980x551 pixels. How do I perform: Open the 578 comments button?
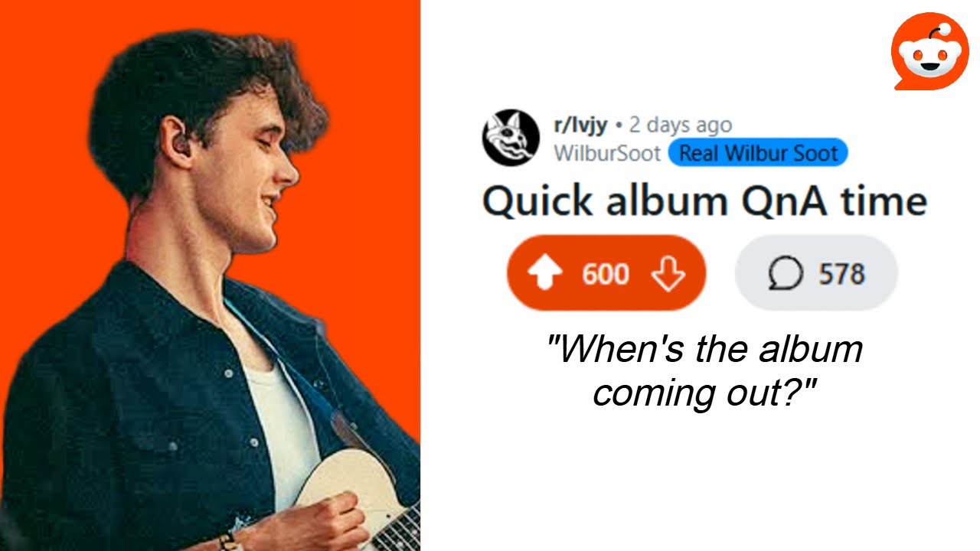pyautogui.click(x=815, y=273)
